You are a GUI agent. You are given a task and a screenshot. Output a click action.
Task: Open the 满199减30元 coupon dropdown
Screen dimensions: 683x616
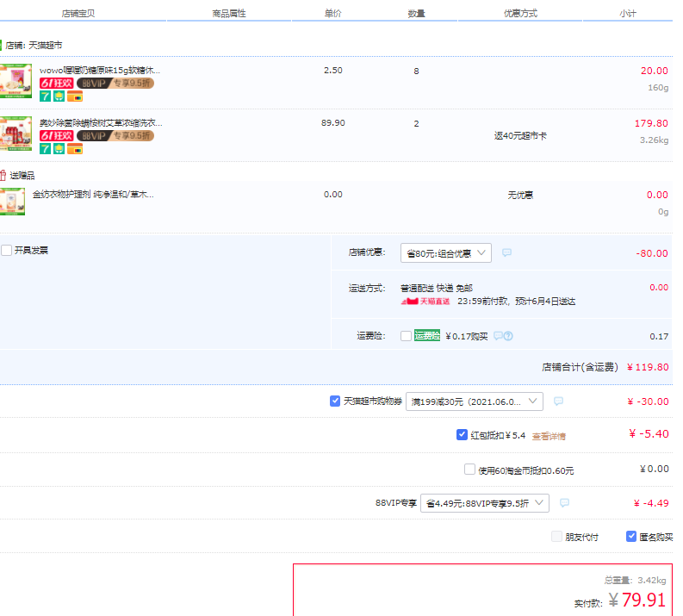[x=475, y=401]
